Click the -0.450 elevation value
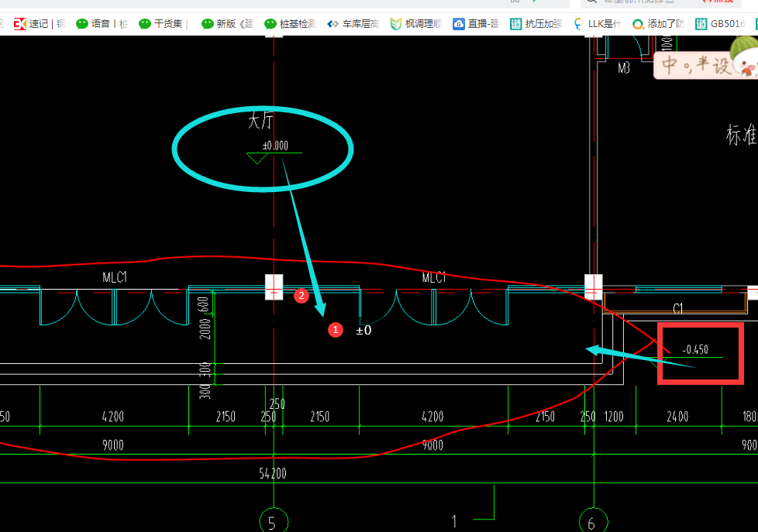 click(695, 349)
